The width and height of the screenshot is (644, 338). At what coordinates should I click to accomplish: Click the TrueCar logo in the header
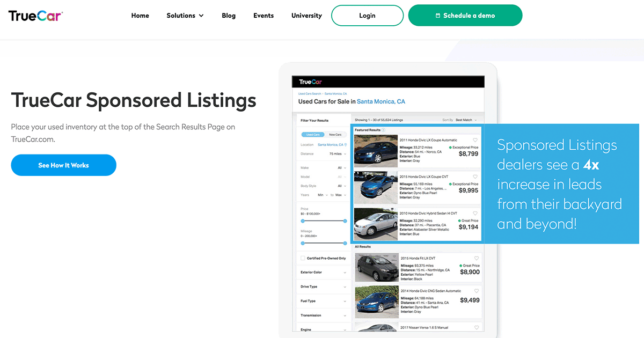[35, 15]
